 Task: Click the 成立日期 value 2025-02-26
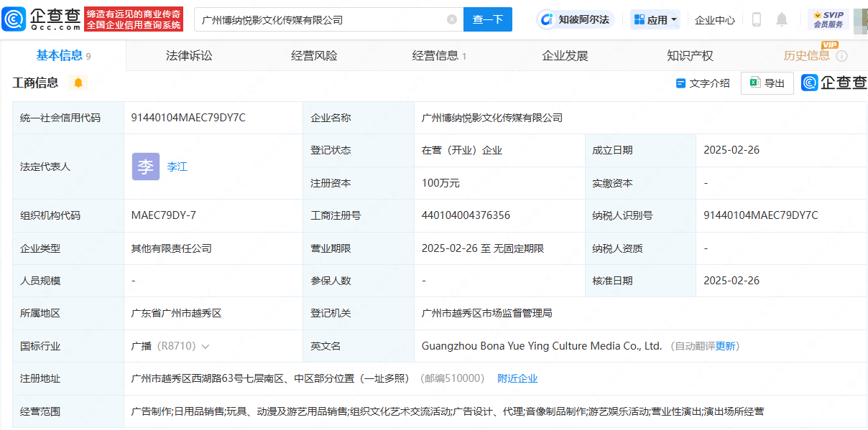pos(731,150)
